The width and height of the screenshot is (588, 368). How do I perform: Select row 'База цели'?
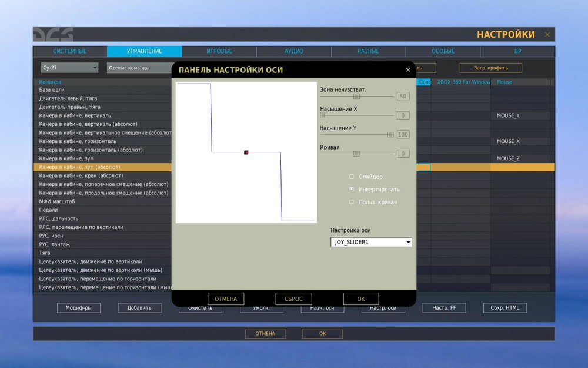pos(102,89)
